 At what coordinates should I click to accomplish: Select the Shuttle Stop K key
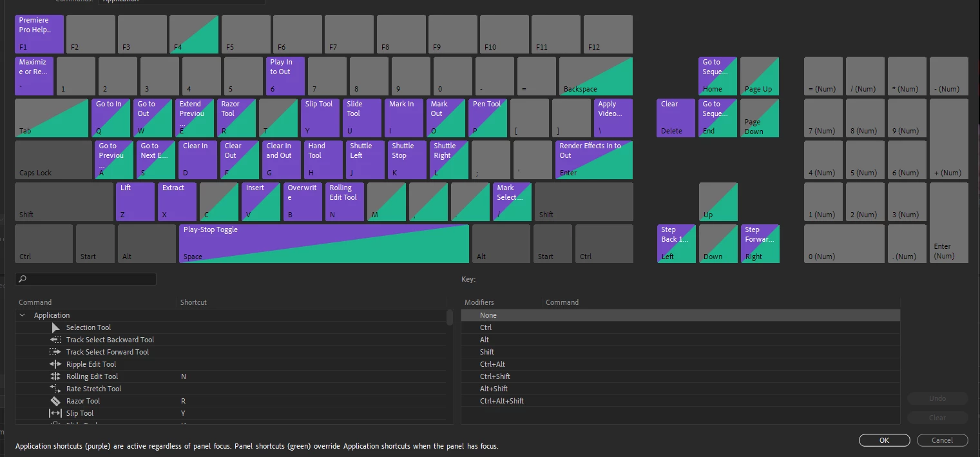(407, 160)
